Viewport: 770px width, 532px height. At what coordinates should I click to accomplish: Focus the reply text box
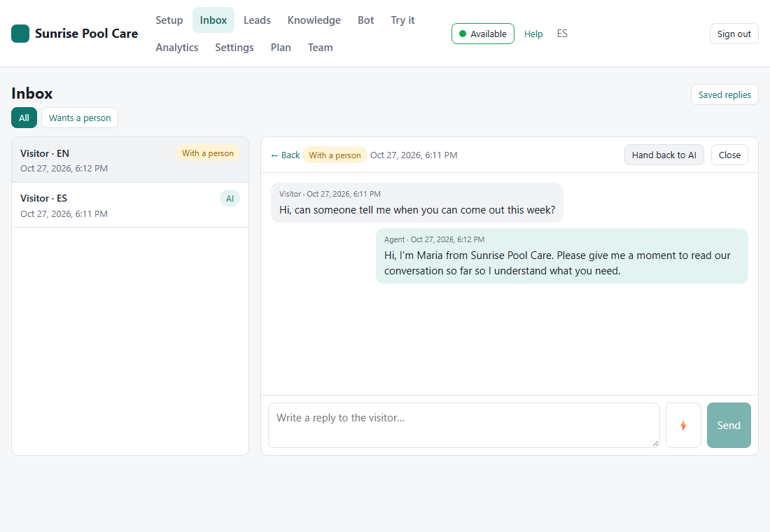464,426
